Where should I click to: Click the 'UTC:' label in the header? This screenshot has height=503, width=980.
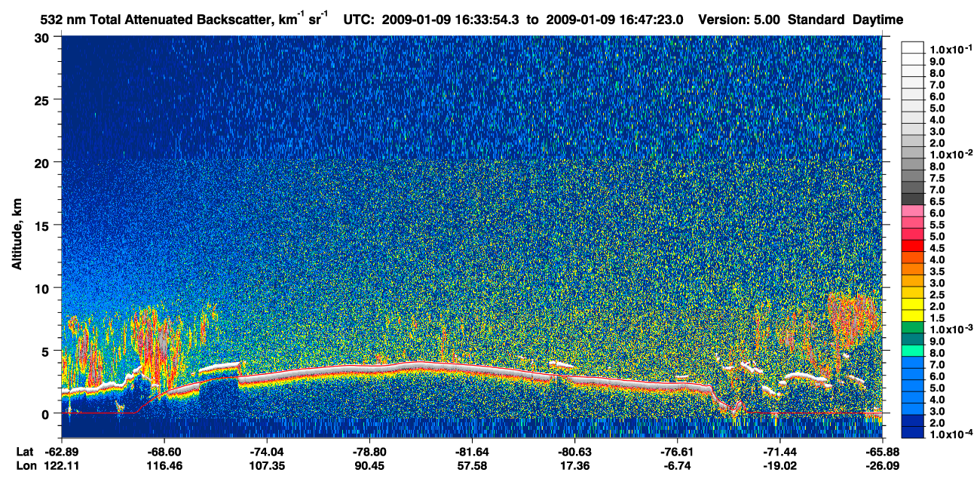click(x=358, y=20)
